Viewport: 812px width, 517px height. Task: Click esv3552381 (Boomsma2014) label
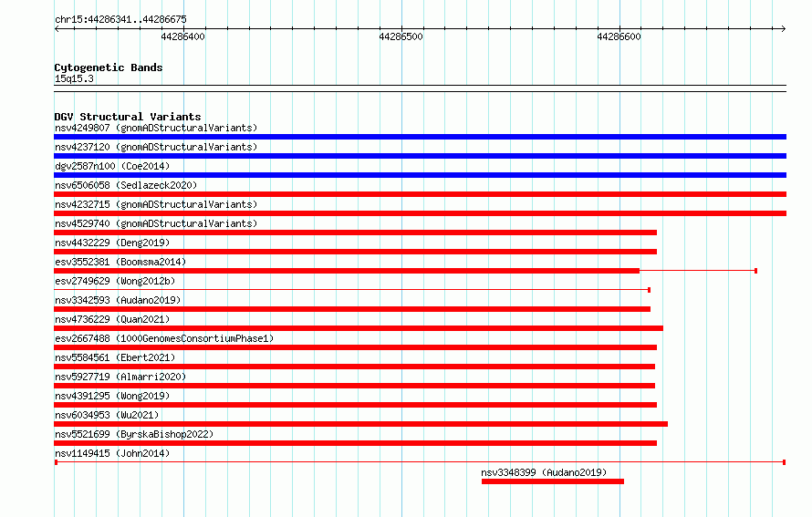tap(120, 262)
